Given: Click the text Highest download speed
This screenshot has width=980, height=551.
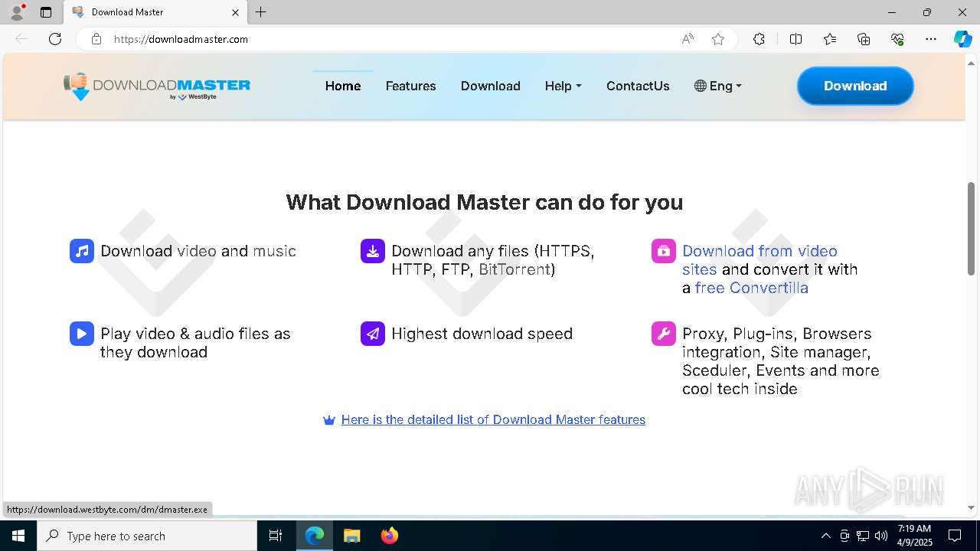Looking at the screenshot, I should tap(482, 334).
